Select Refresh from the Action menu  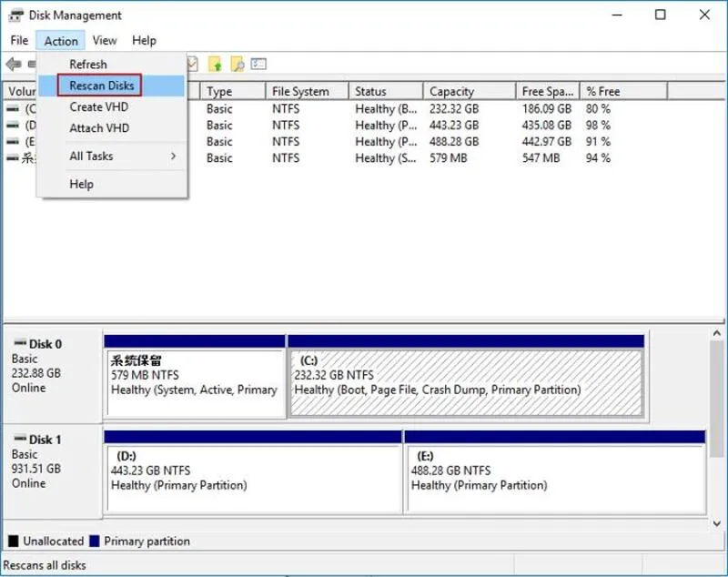pyautogui.click(x=88, y=64)
